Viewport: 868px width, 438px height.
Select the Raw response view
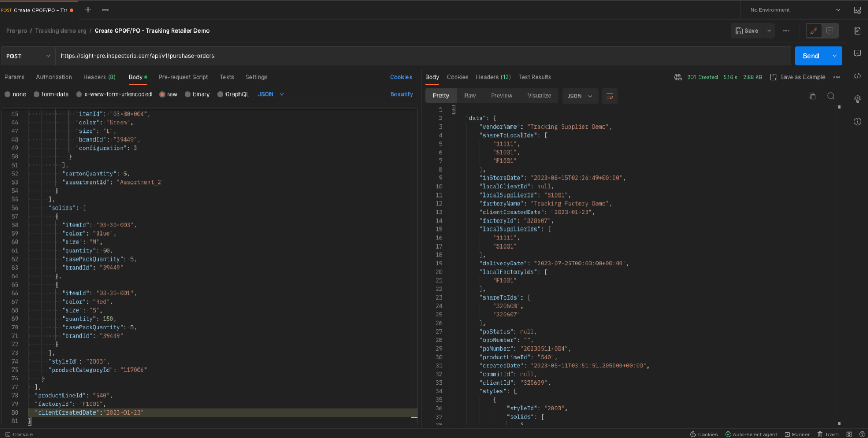(x=470, y=96)
